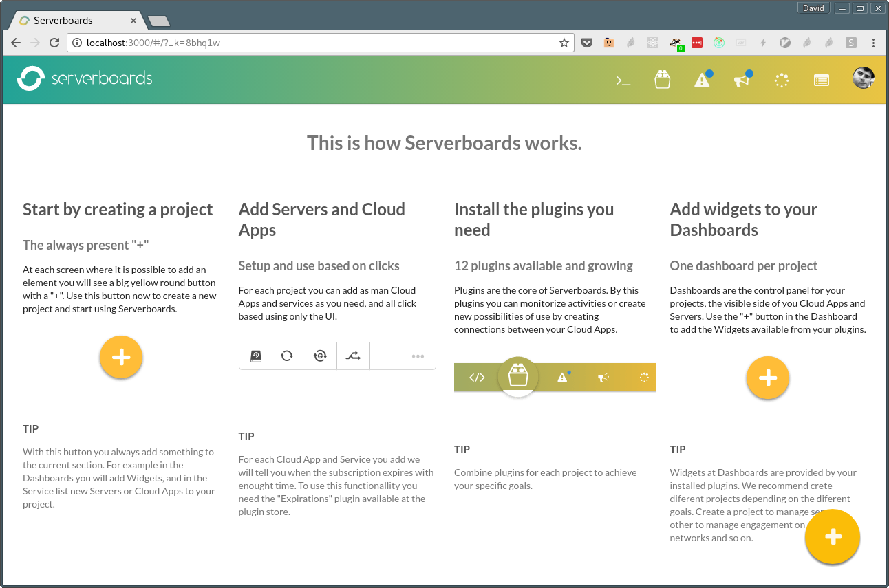Open a new browser tab

(x=158, y=21)
